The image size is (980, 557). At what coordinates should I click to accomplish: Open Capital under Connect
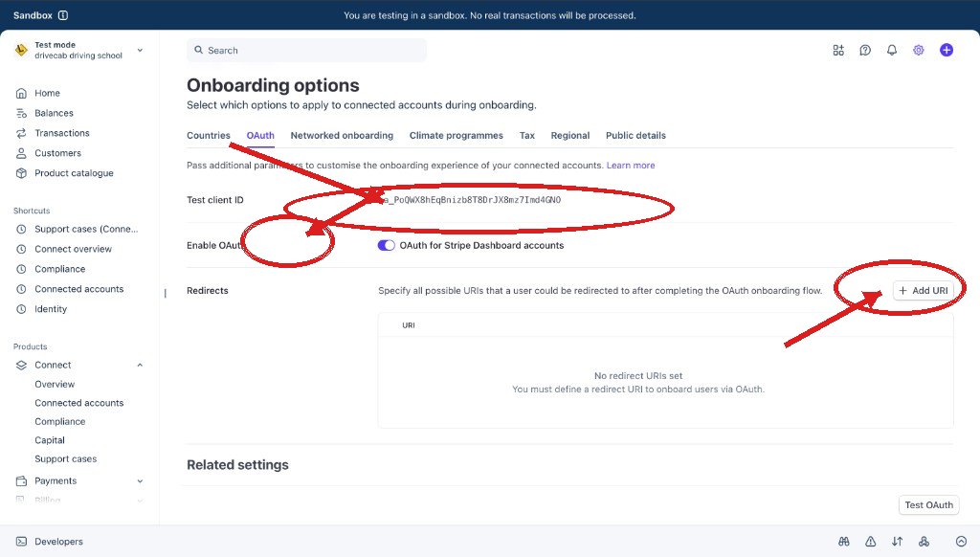click(x=50, y=440)
